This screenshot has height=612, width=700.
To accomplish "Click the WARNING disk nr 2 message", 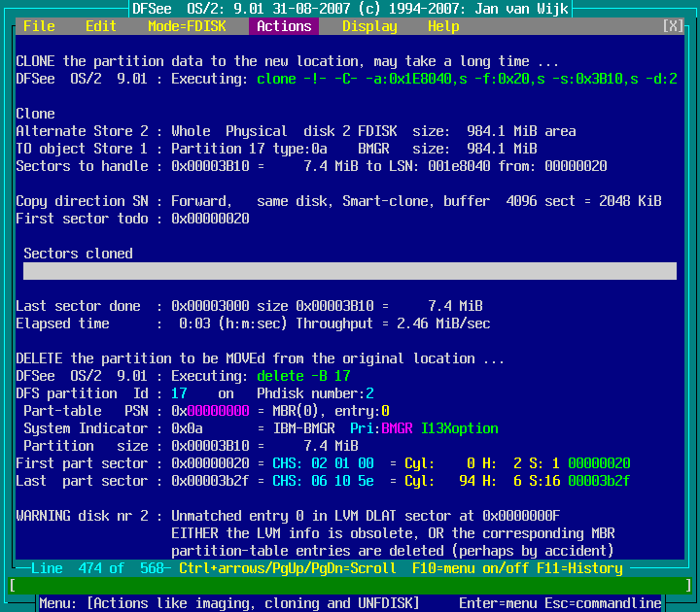I will [x=86, y=516].
